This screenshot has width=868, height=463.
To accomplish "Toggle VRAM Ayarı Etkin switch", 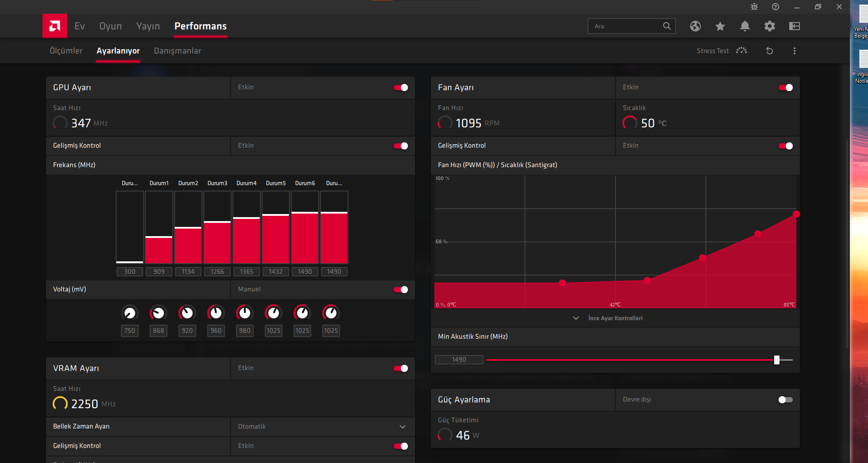I will (x=401, y=368).
